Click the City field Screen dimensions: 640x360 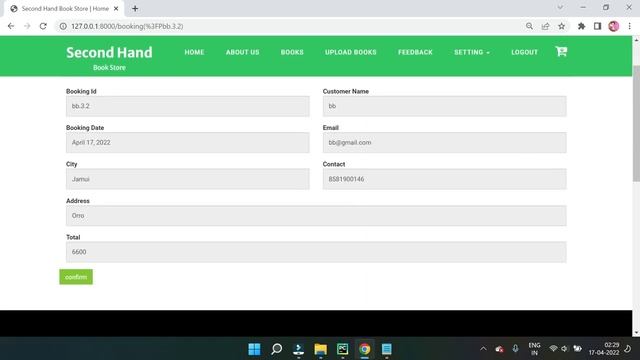coord(188,179)
